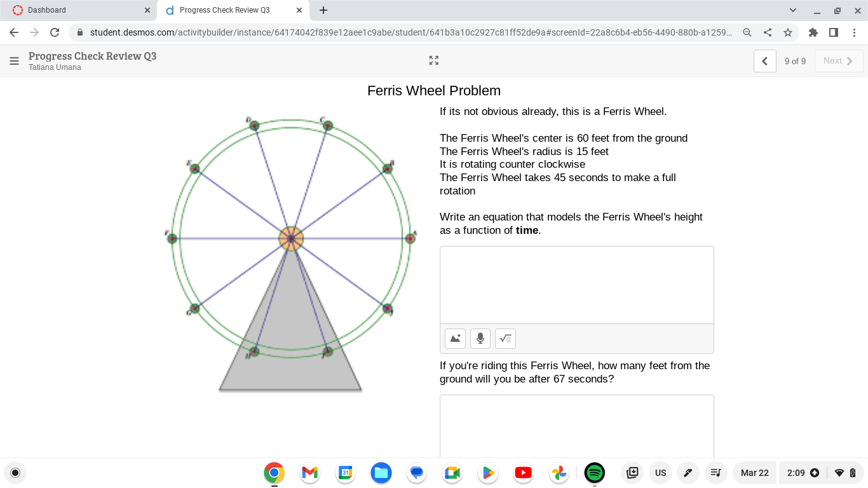Share this page
This screenshot has height=488, width=868.
[x=768, y=32]
